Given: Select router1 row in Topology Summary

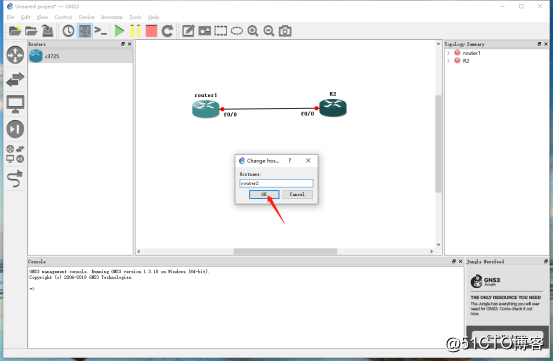Looking at the screenshot, I should click(471, 53).
